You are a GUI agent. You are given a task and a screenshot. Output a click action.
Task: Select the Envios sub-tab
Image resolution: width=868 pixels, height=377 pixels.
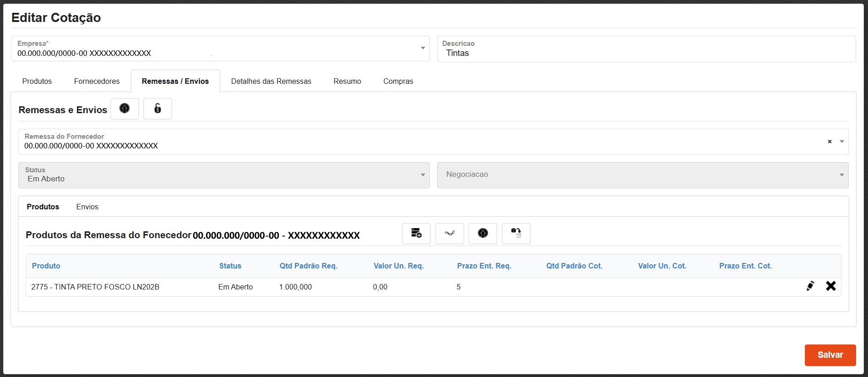click(87, 207)
